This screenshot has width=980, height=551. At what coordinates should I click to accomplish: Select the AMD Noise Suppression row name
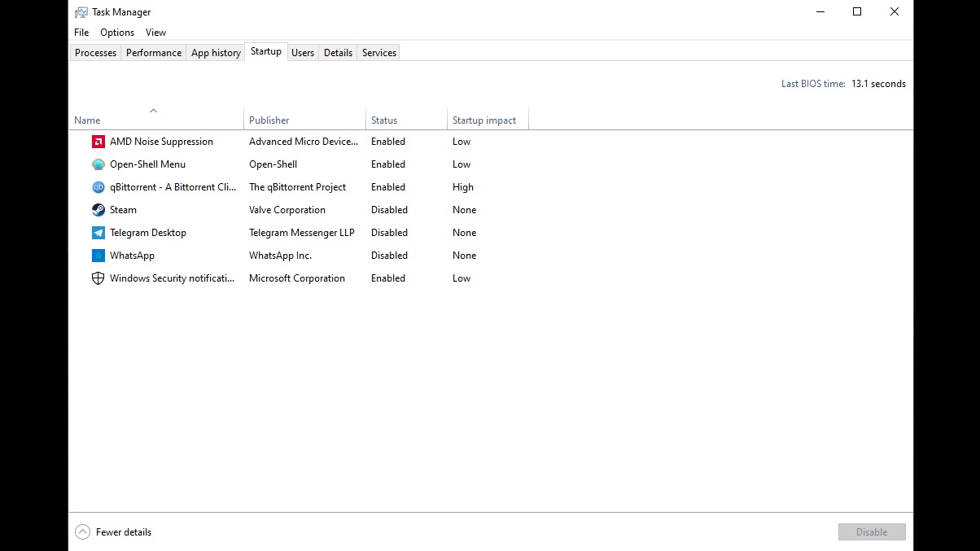point(161,142)
